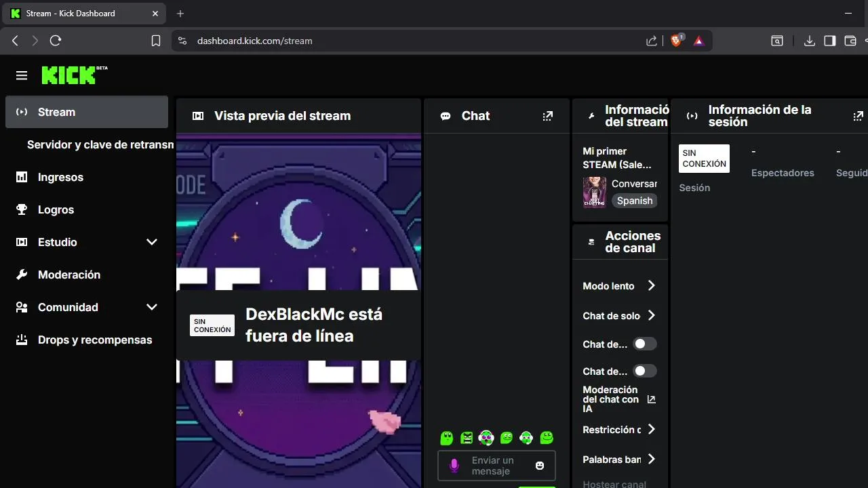Click the Moderación wrench icon
This screenshot has width=868, height=488.
[22, 274]
